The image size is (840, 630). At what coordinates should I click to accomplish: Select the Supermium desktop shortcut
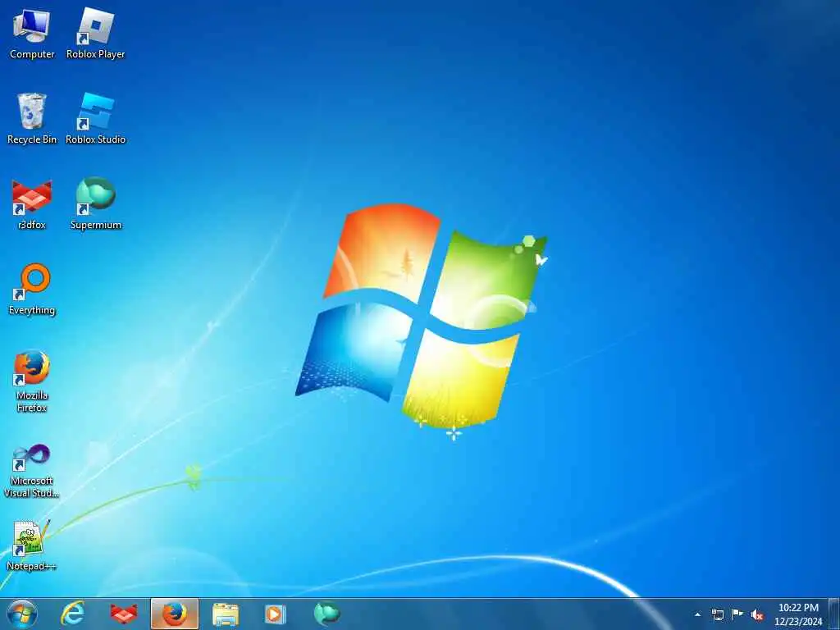click(95, 204)
